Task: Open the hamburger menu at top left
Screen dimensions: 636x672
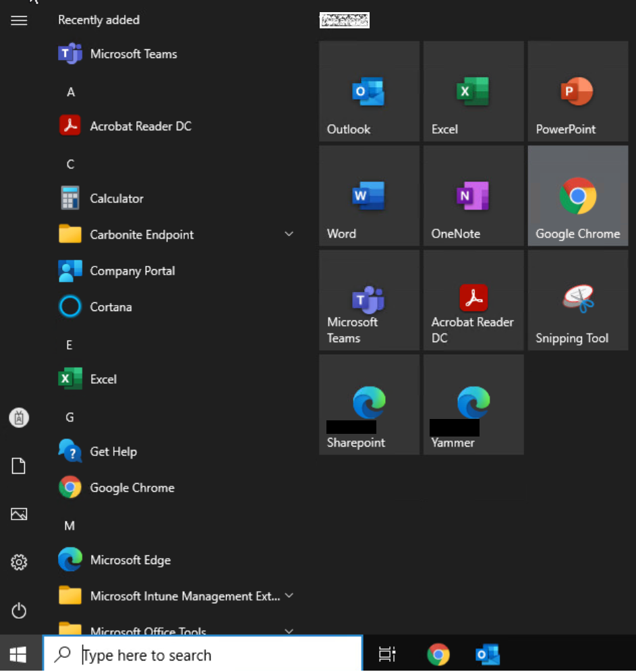Action: click(x=18, y=20)
